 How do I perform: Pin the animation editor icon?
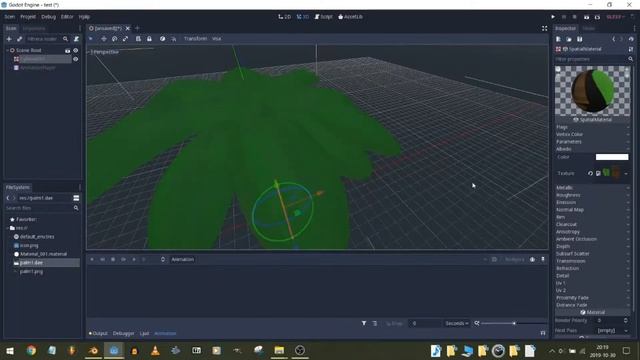543,260
